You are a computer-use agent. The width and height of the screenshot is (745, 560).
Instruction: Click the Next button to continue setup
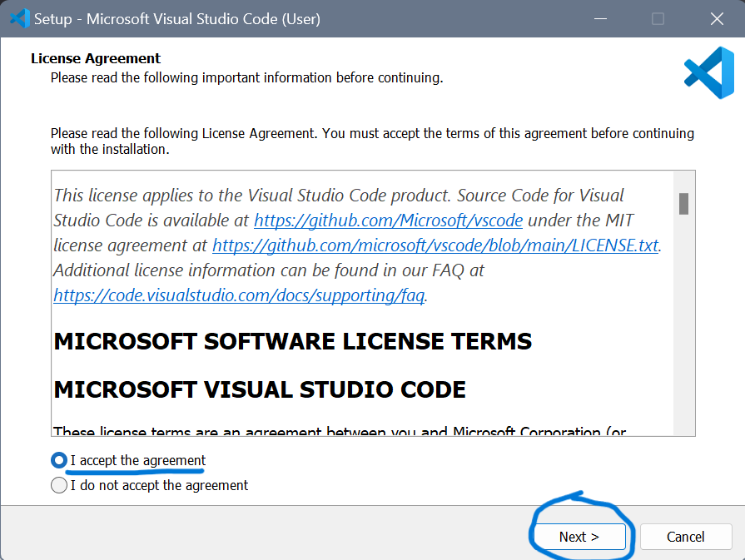click(x=579, y=537)
